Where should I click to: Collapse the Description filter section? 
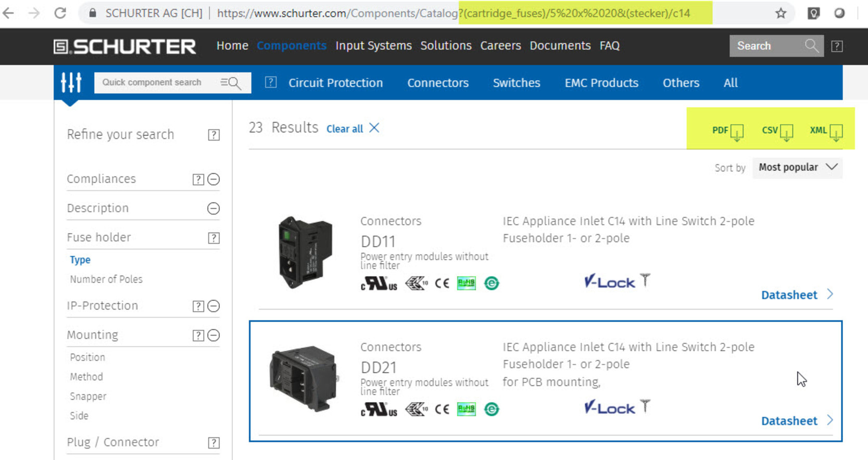pyautogui.click(x=213, y=209)
